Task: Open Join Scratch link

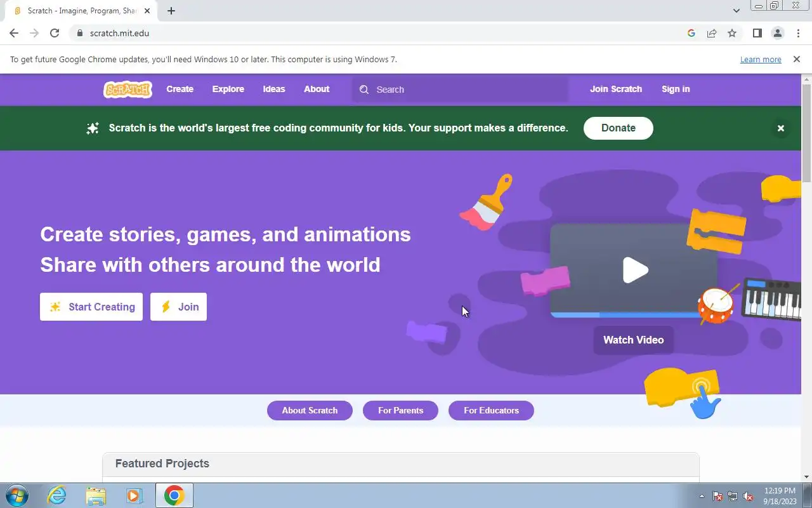Action: [x=616, y=90]
